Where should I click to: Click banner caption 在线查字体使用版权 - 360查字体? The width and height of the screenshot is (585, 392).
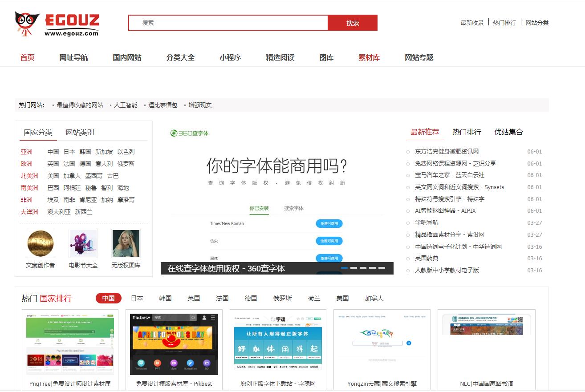click(226, 268)
